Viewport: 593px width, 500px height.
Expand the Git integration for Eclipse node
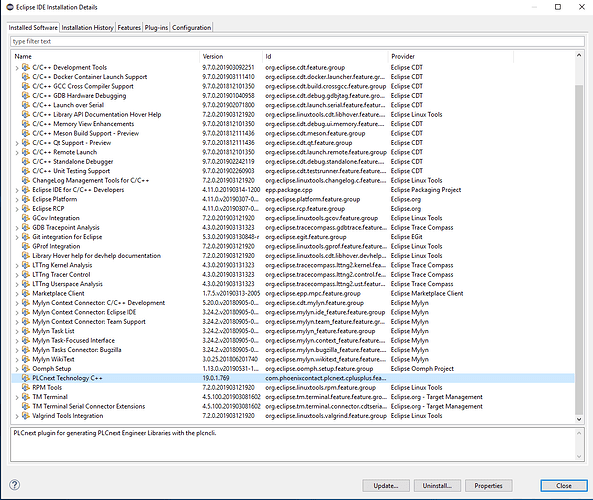click(x=17, y=238)
